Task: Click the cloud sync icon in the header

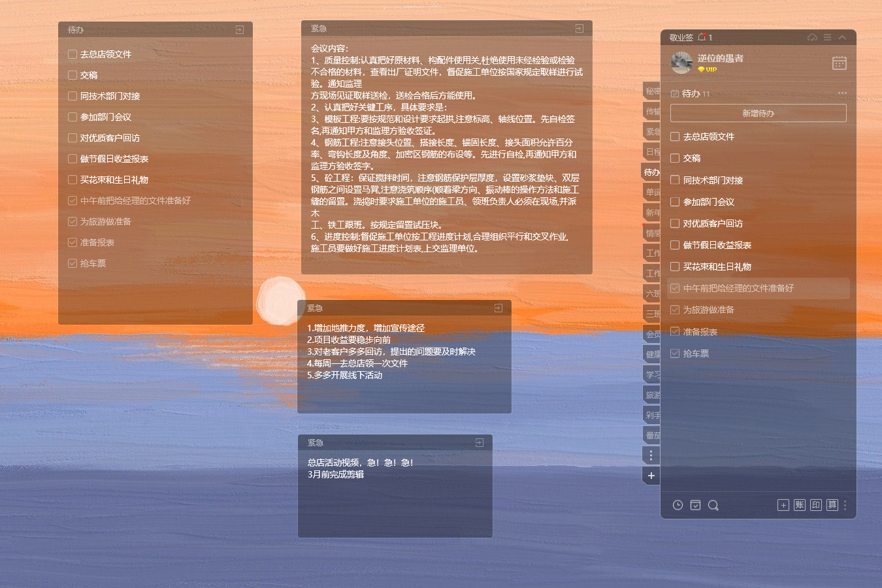Action: 811,37
